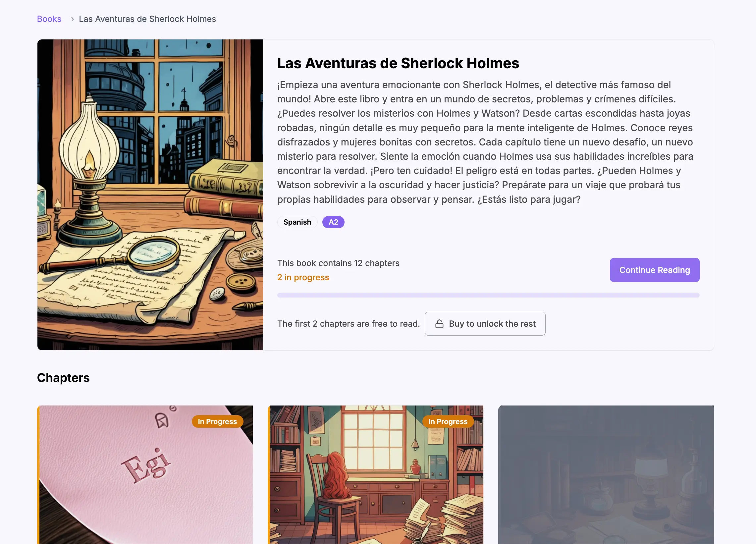The height and width of the screenshot is (544, 756).
Task: Click the Chapters section heading
Action: tap(63, 378)
